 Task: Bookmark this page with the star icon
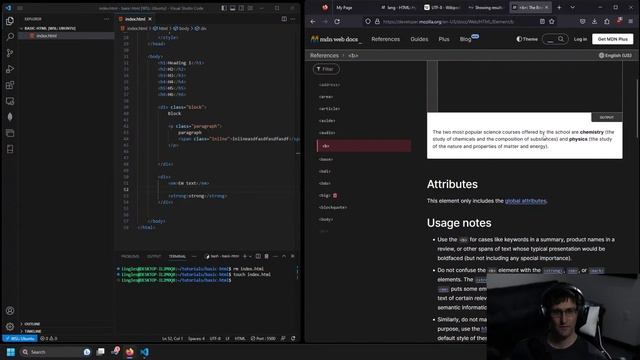[x=552, y=22]
